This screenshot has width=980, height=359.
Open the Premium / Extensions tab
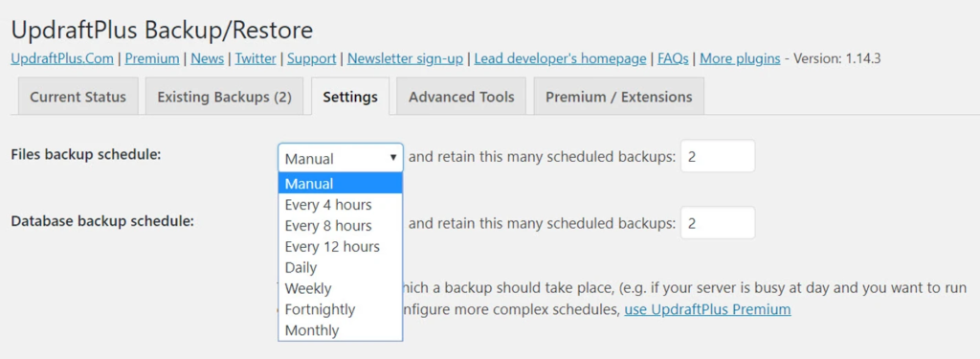[x=619, y=97]
